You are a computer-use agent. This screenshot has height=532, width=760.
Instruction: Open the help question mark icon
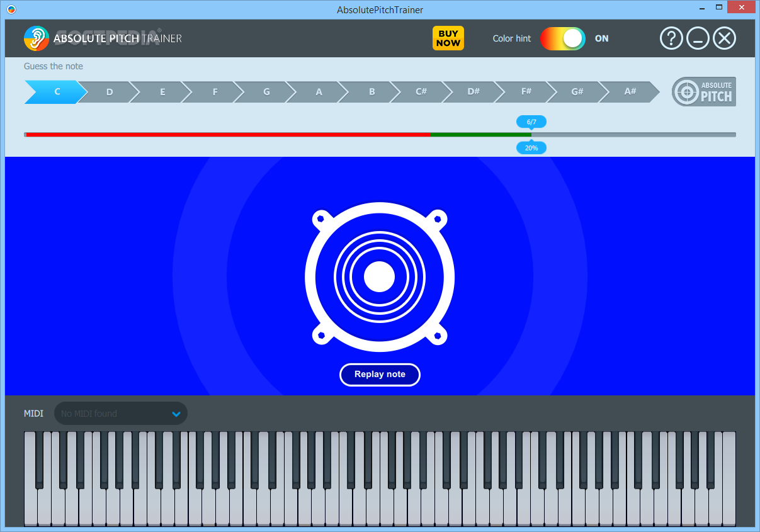(671, 38)
